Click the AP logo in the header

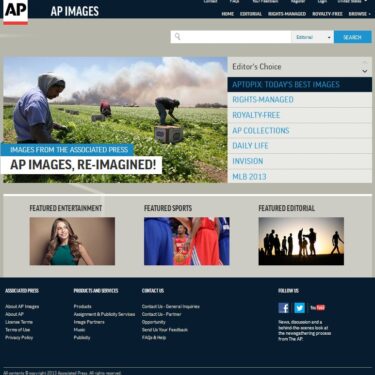15,12
